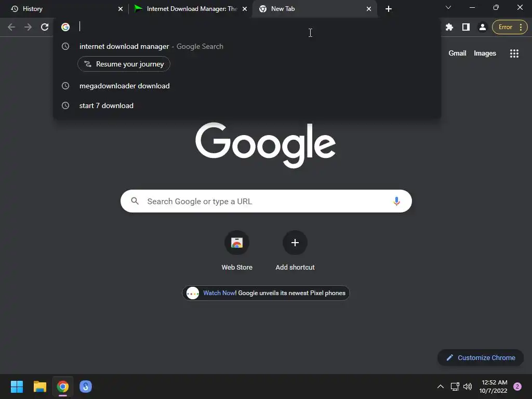The height and width of the screenshot is (399, 532).
Task: Open the Google apps grid
Action: 514,54
